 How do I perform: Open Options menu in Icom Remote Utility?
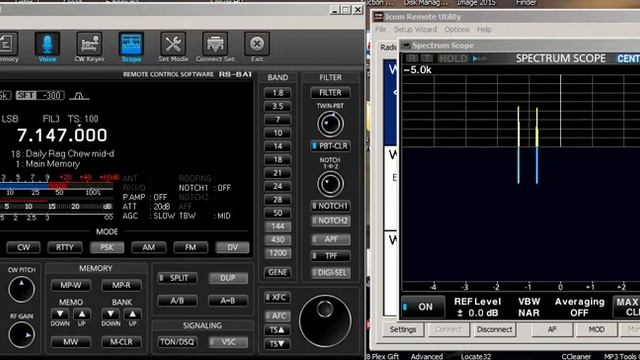pos(457,29)
